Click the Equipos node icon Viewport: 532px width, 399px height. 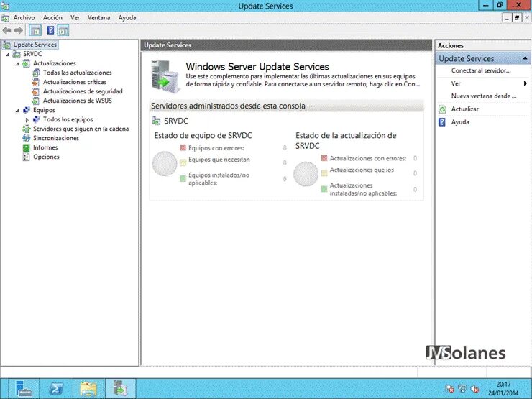tap(26, 110)
